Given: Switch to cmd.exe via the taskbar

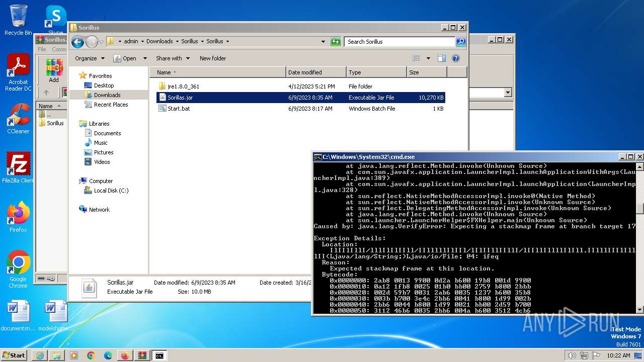Looking at the screenshot, I should tap(159, 355).
